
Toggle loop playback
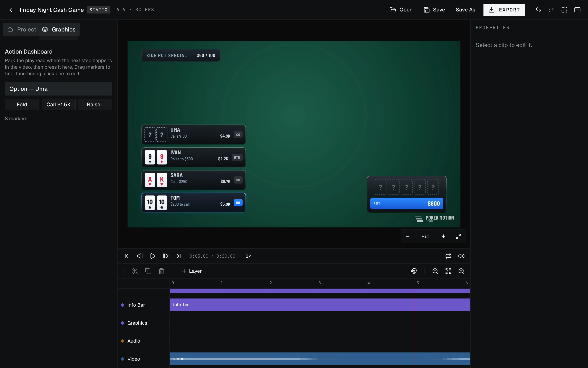(448, 256)
